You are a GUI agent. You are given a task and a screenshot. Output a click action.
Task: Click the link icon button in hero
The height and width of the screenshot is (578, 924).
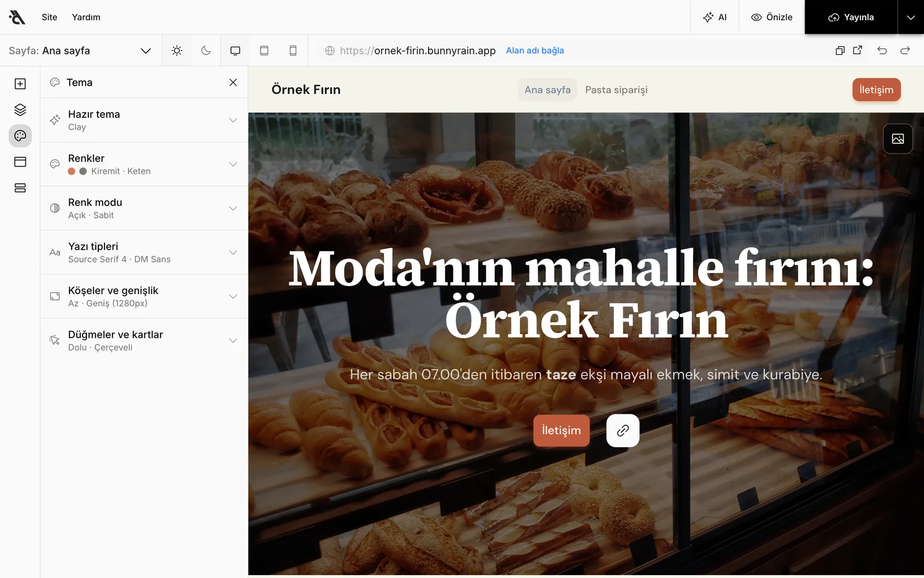[623, 431]
